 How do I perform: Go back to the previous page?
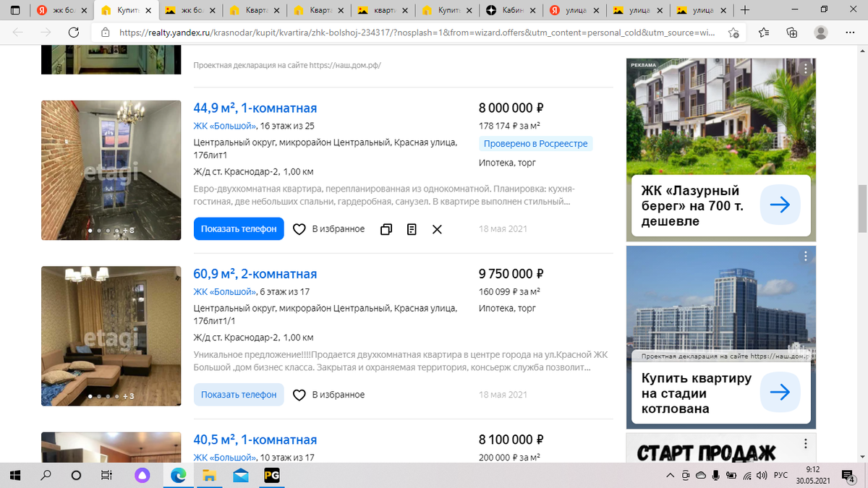tap(18, 33)
